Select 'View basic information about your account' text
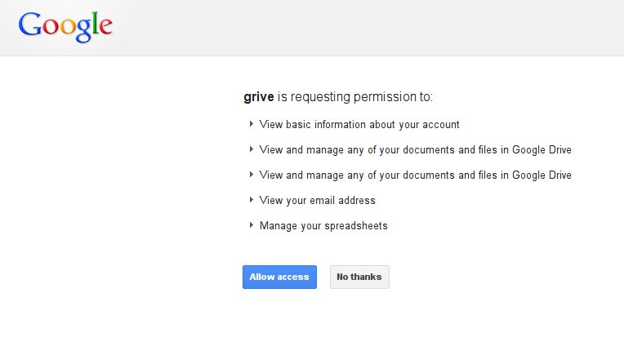 click(x=359, y=125)
